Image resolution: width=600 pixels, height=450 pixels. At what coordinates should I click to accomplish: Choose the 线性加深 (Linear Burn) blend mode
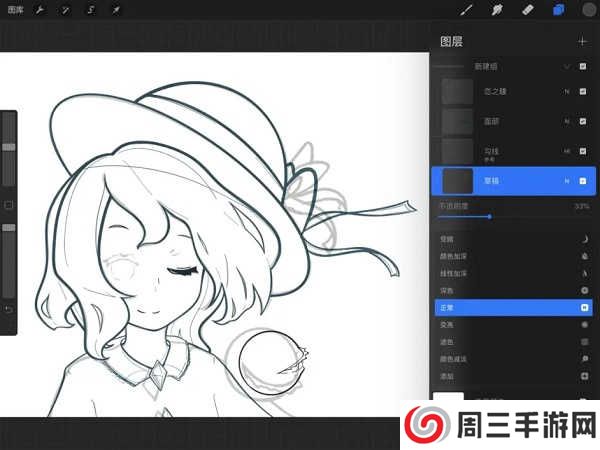click(x=514, y=274)
